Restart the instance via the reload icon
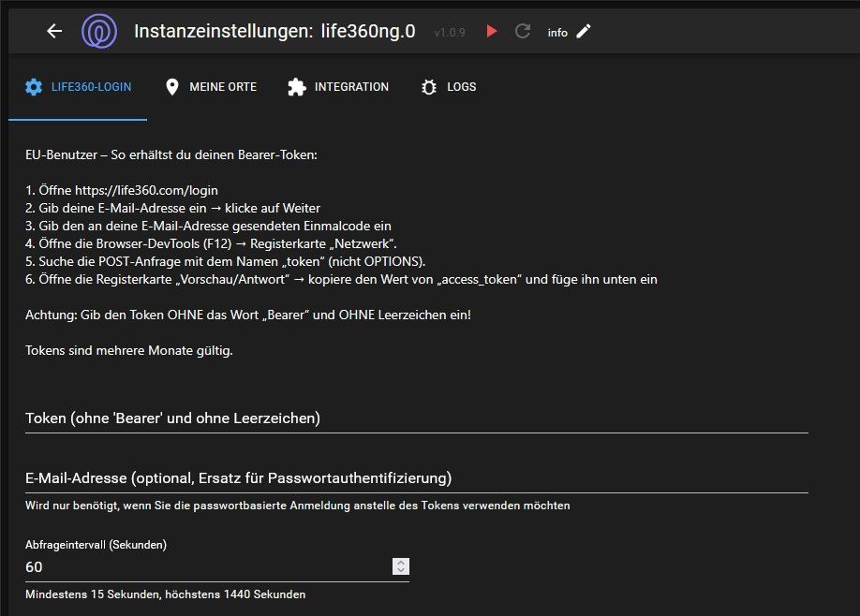The height and width of the screenshot is (616, 860). 523,31
